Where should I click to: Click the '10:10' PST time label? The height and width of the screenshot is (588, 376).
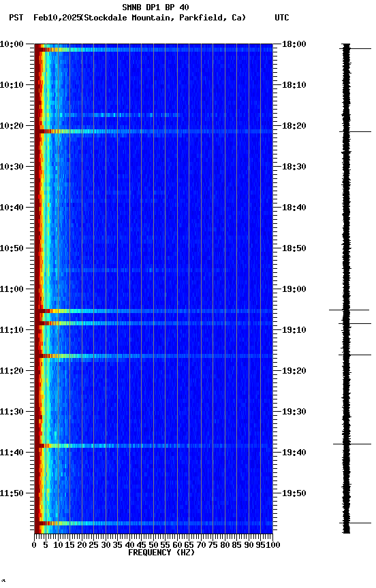(12, 85)
